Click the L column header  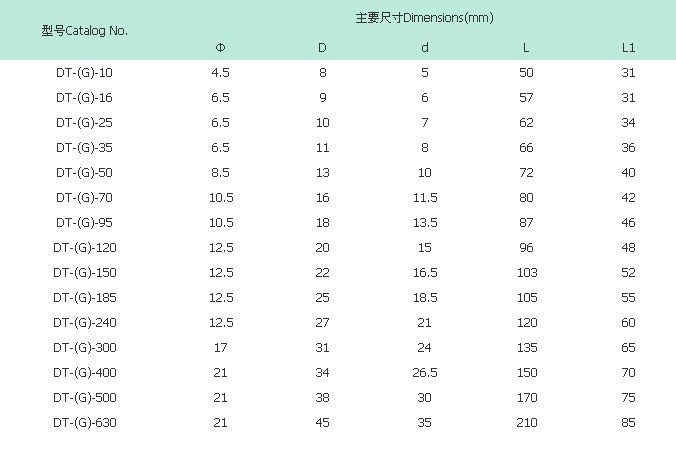point(526,47)
